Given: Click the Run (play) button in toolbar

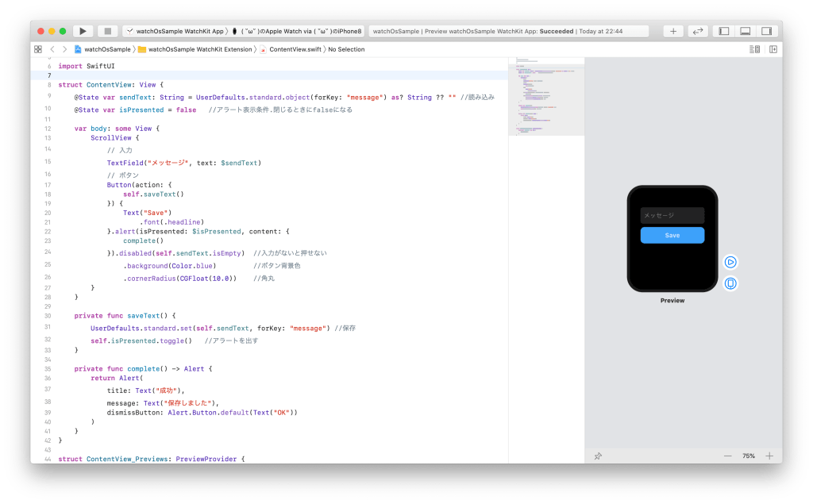Looking at the screenshot, I should coord(83,31).
